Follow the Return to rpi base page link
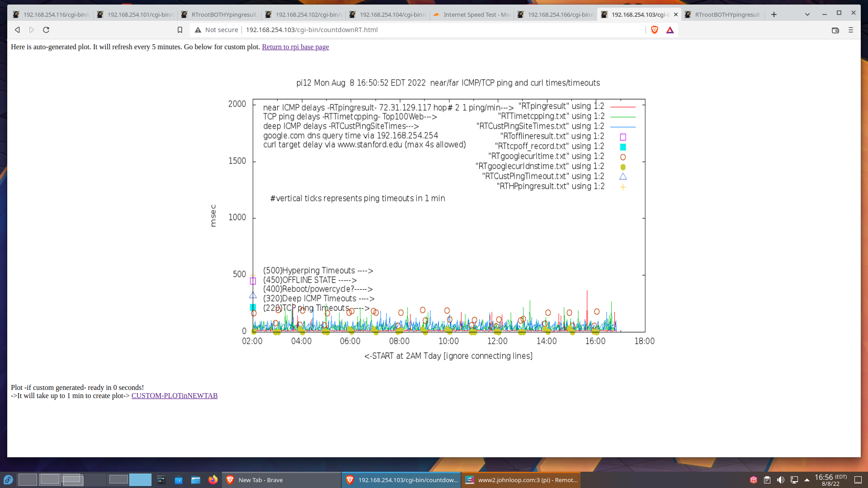This screenshot has width=868, height=488. [x=295, y=47]
